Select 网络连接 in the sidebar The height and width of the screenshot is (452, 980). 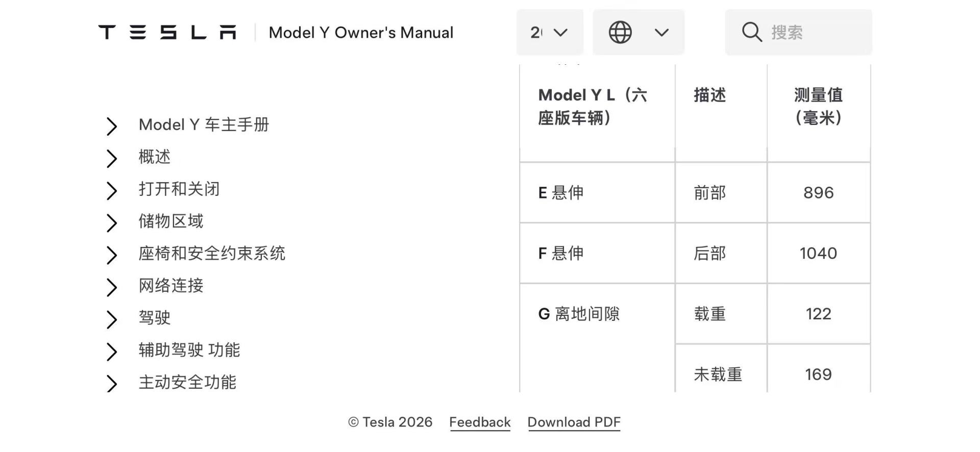click(171, 285)
